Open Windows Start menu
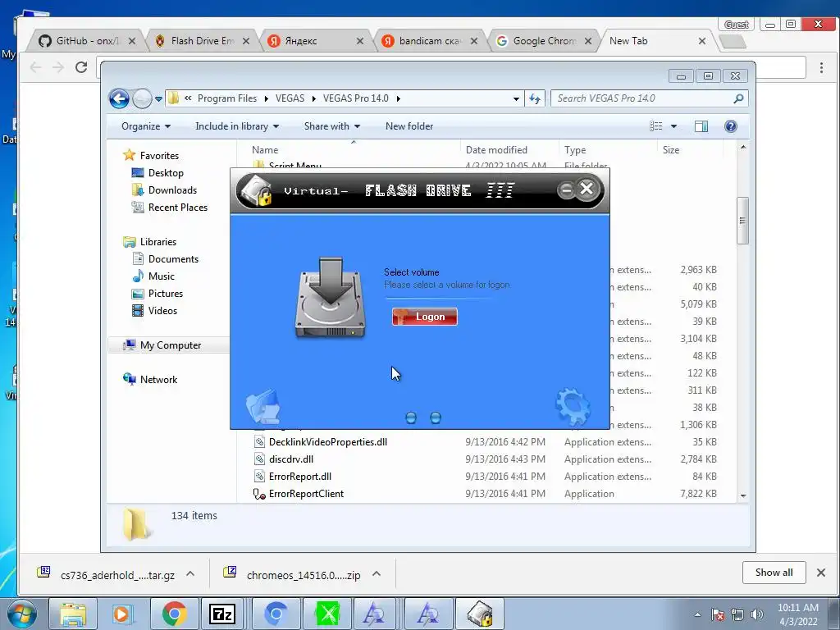 [x=22, y=614]
